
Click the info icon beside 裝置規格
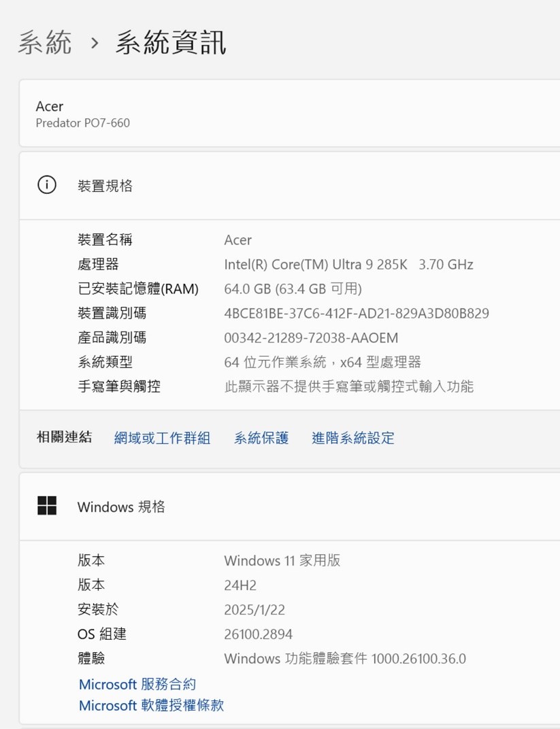(x=46, y=185)
